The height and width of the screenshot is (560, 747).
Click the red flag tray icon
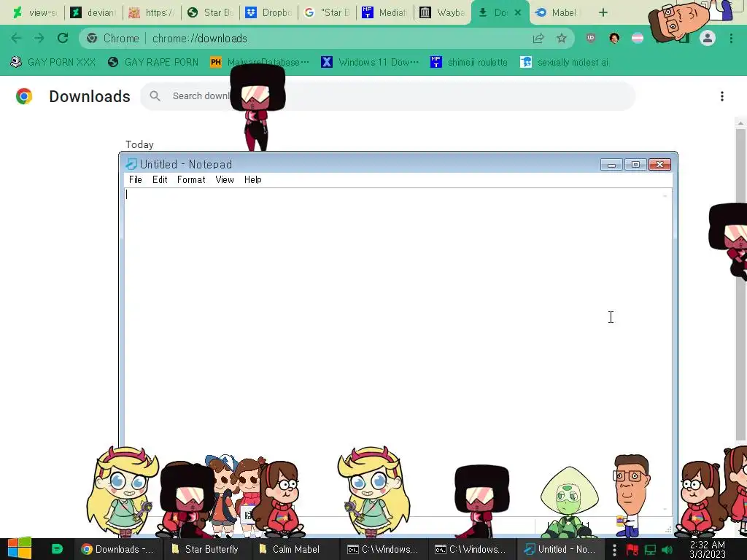pos(632,550)
